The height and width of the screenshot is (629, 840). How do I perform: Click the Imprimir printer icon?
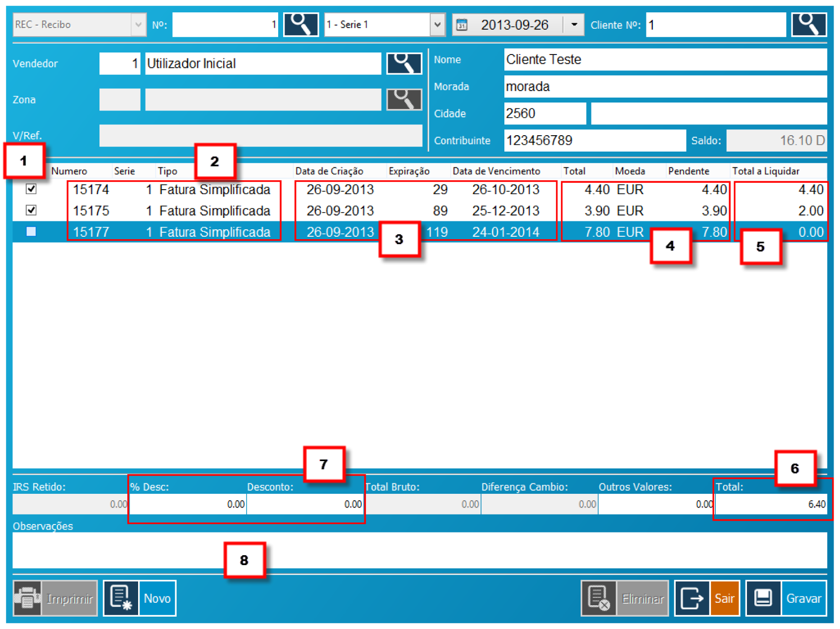click(x=27, y=598)
